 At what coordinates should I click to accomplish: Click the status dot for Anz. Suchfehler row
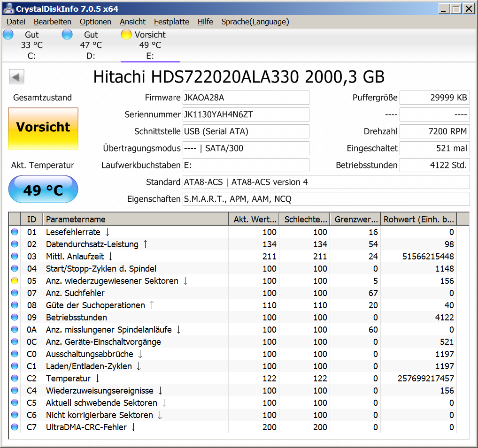pos(15,293)
